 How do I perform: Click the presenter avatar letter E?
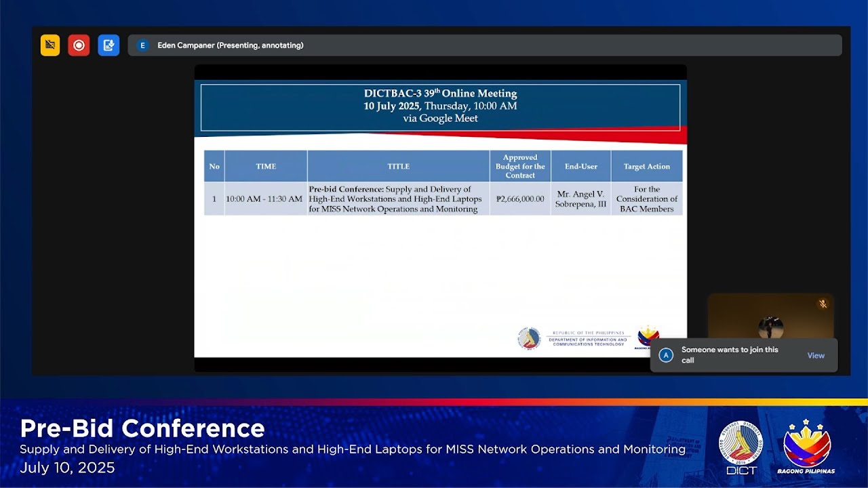[x=142, y=45]
